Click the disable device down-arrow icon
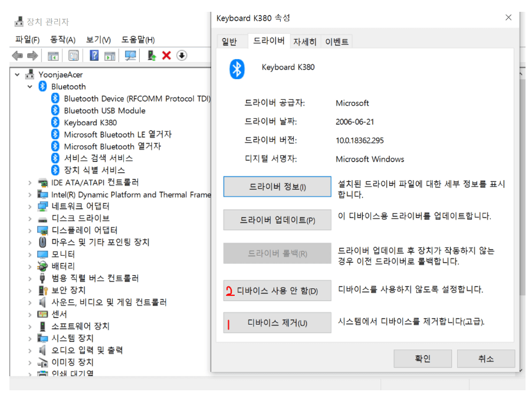The image size is (532, 395). click(x=182, y=55)
